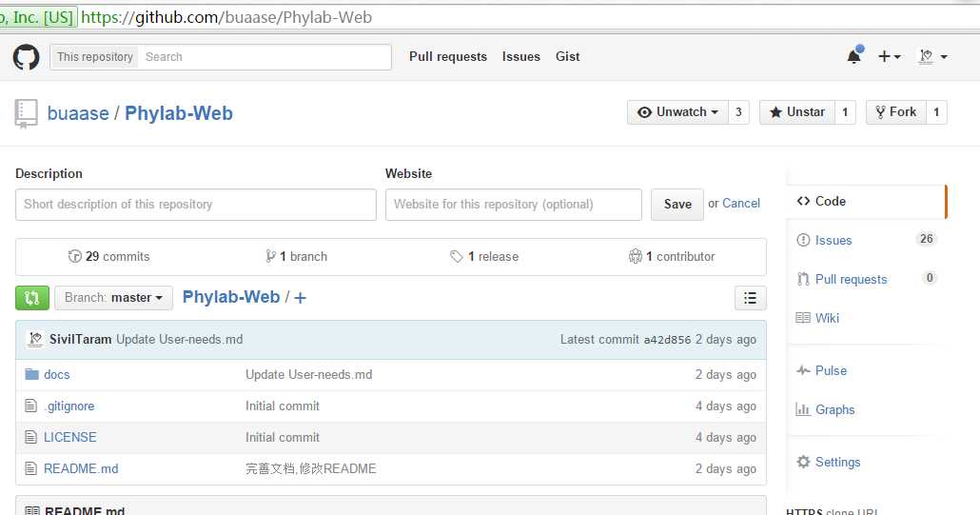The image size is (980, 515).
Task: Click Initial commit message on LICENSE row
Action: pyautogui.click(x=283, y=437)
